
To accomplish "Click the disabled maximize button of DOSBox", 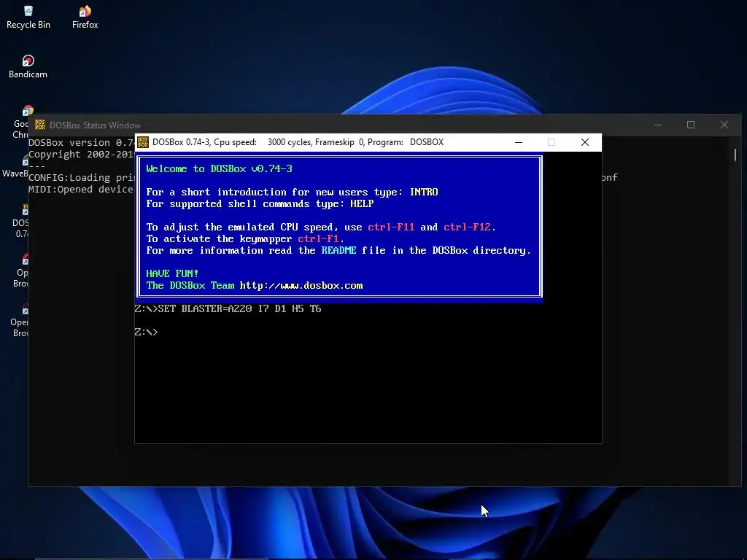I will tap(551, 142).
